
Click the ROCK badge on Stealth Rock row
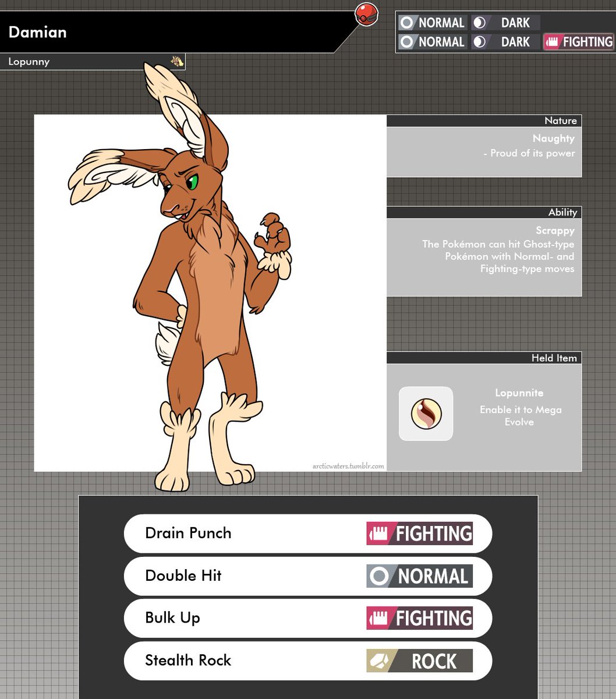click(x=419, y=661)
